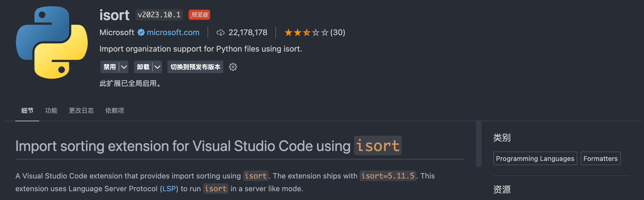Click the details pane vertical scrollbar
This screenshot has width=644, height=200.
coord(479,144)
